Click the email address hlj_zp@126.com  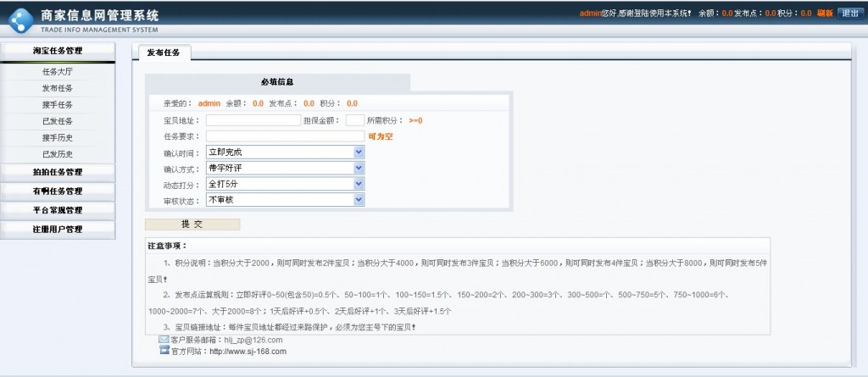coord(253,340)
